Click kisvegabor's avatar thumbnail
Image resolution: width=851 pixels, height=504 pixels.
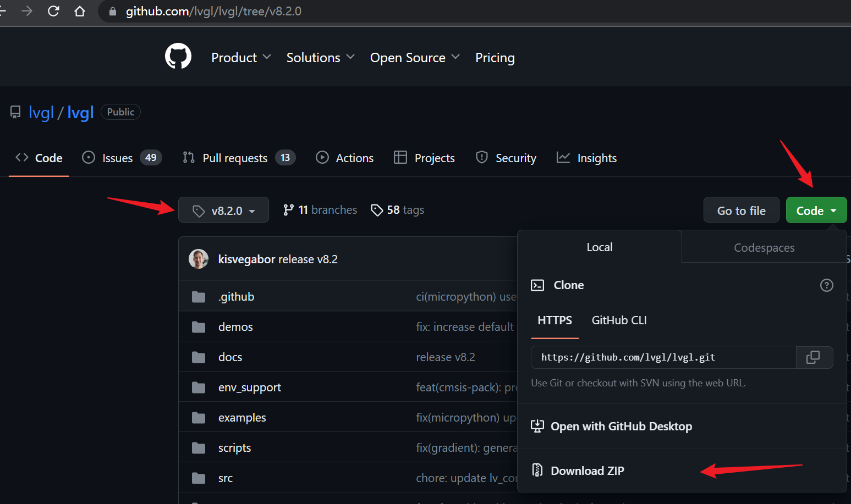[199, 259]
